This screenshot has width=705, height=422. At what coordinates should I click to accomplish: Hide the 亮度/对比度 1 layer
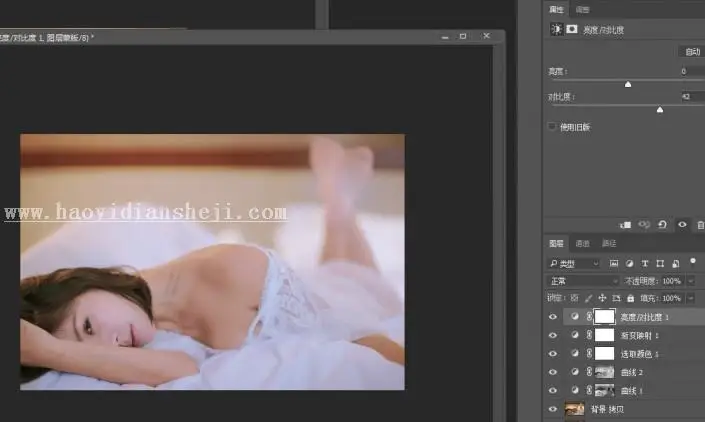click(x=553, y=317)
